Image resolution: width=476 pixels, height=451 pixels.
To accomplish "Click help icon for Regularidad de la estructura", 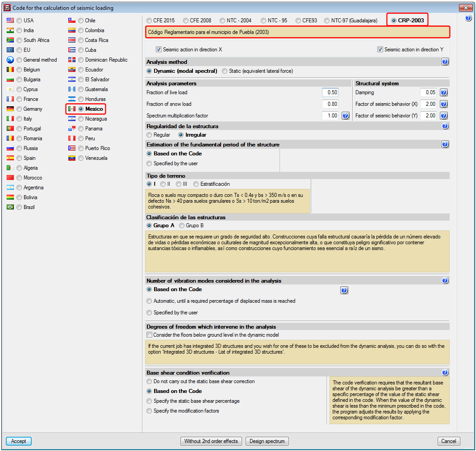I will (x=445, y=126).
